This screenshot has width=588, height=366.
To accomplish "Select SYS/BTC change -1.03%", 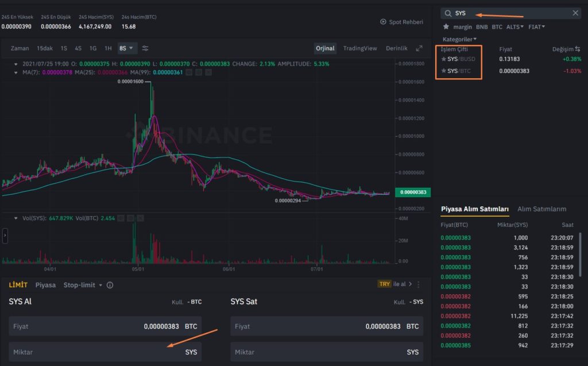I will [572, 71].
